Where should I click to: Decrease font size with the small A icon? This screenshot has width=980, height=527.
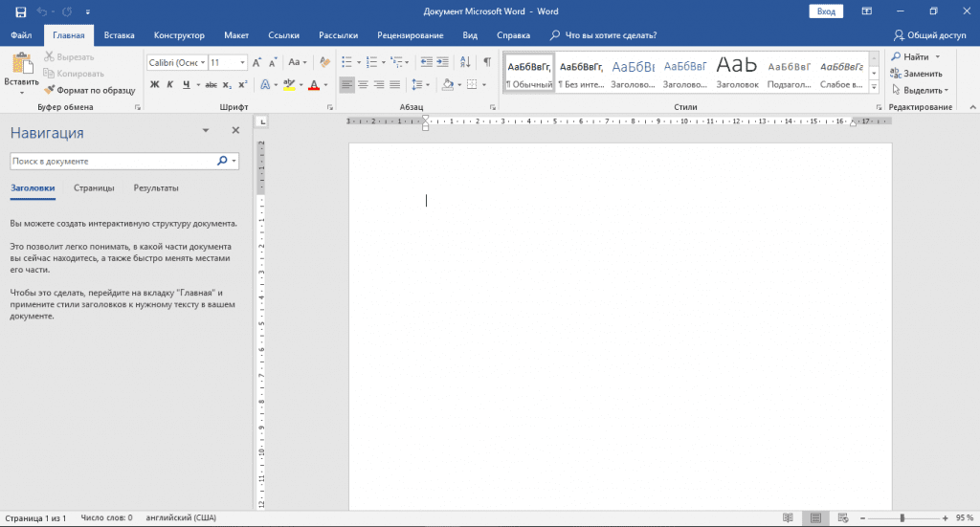273,62
